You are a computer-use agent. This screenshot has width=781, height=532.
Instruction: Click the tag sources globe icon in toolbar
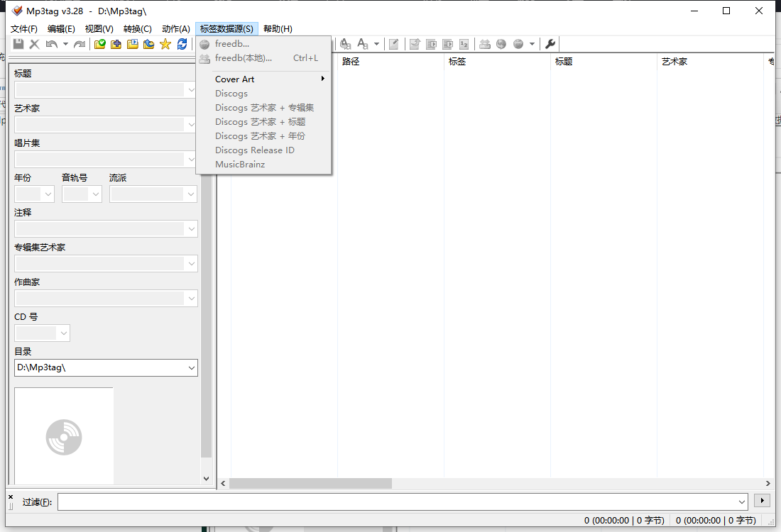coord(501,44)
